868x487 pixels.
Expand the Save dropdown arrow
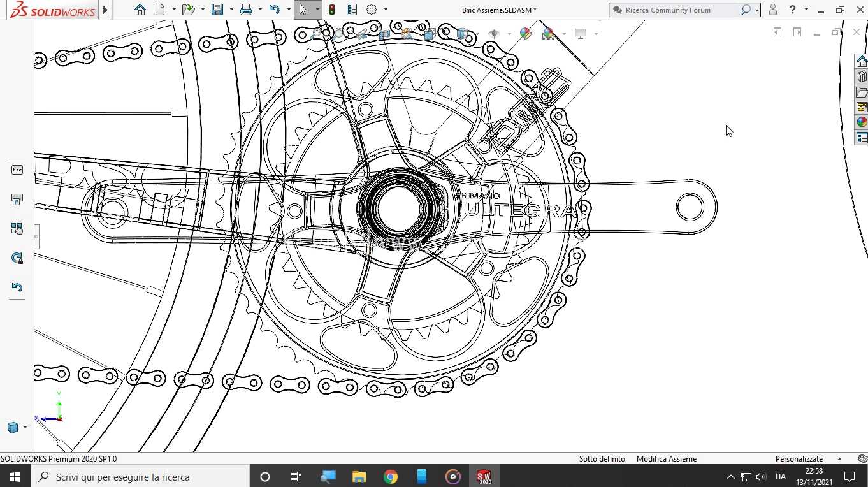(x=231, y=10)
